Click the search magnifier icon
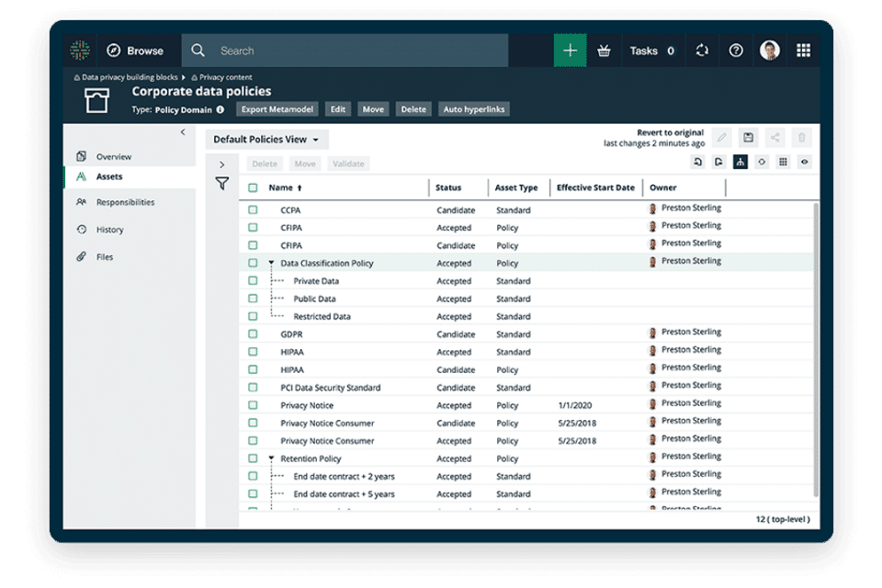This screenshot has width=882, height=588. tap(198, 51)
